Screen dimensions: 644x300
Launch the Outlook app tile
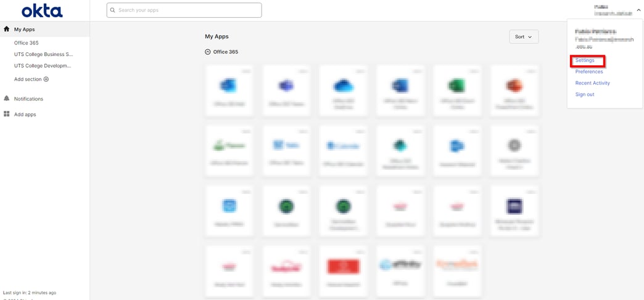[229, 90]
